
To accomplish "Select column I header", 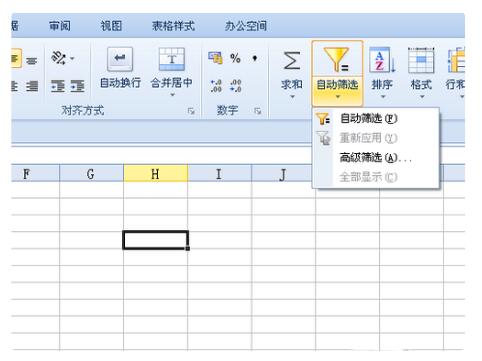I will pyautogui.click(x=219, y=173).
